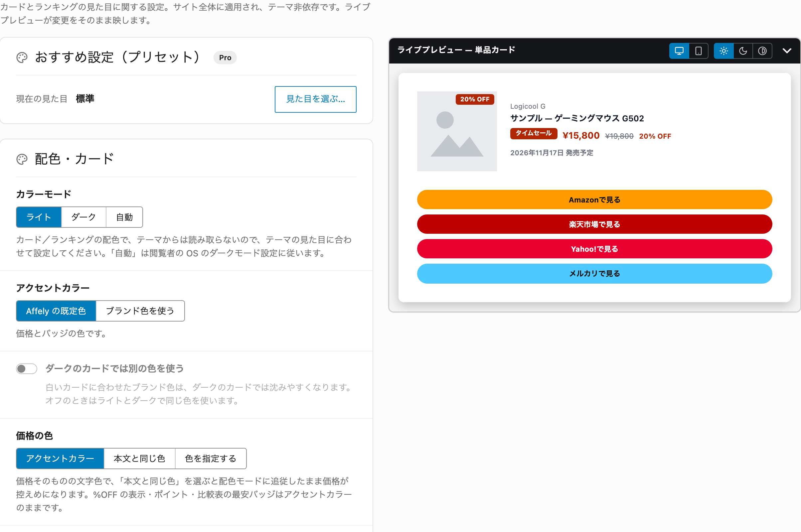The image size is (801, 532).
Task: Click the Yahoo!で見る button
Action: 595,249
